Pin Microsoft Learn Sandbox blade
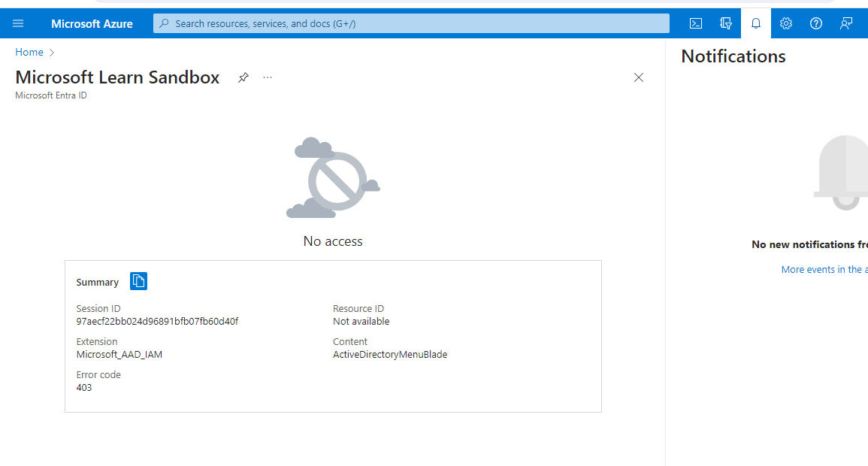Image resolution: width=868 pixels, height=466 pixels. 243,77
